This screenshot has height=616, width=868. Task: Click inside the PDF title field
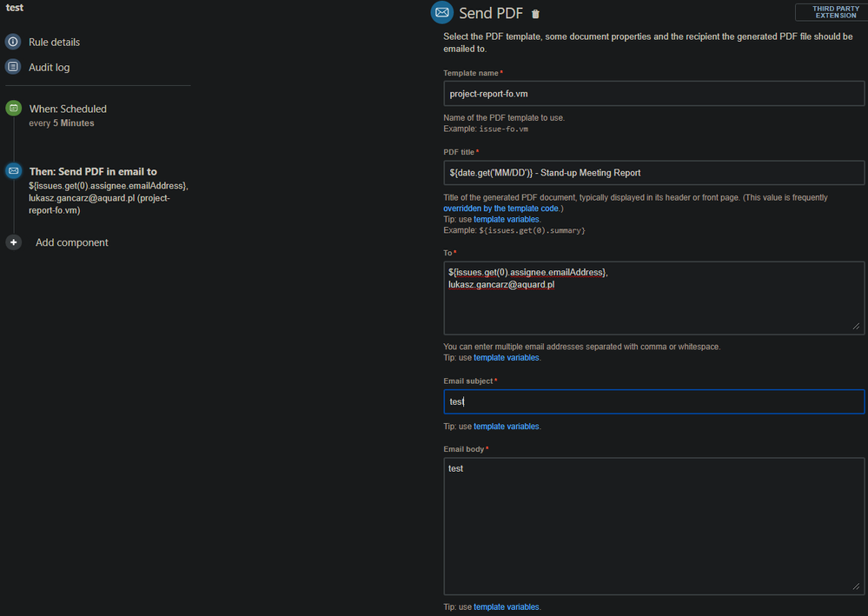[x=653, y=173]
